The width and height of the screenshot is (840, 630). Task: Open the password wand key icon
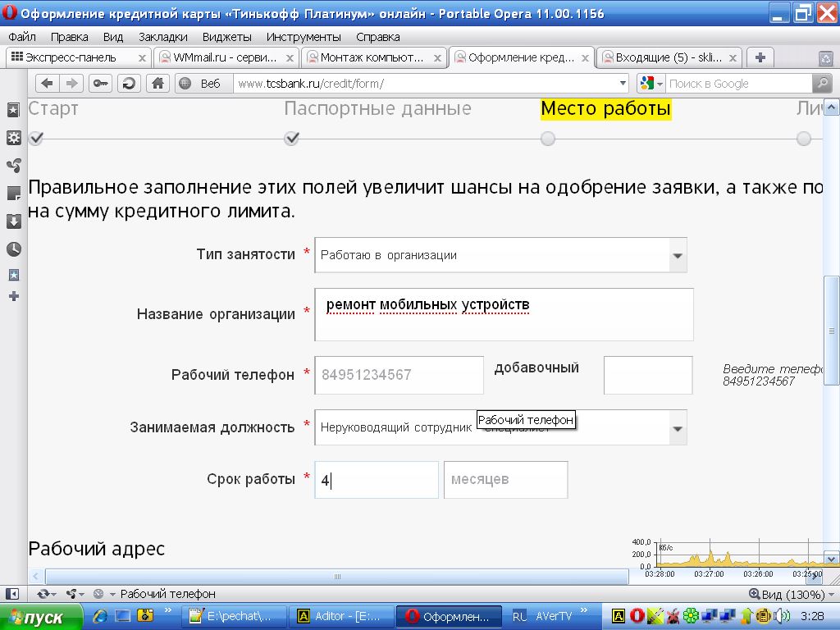100,84
